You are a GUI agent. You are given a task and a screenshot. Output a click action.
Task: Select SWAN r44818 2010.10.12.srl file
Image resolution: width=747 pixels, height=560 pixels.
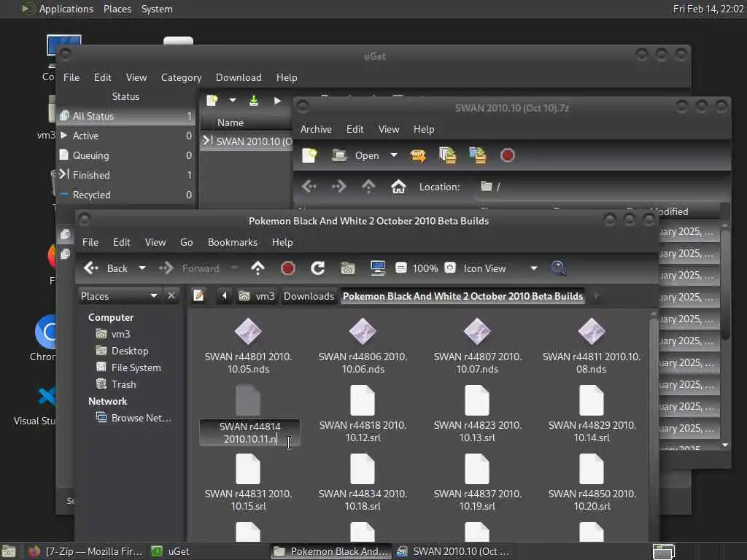363,414
